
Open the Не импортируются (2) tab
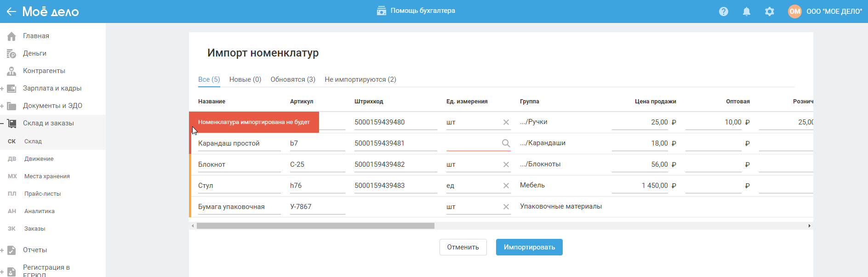tap(360, 79)
